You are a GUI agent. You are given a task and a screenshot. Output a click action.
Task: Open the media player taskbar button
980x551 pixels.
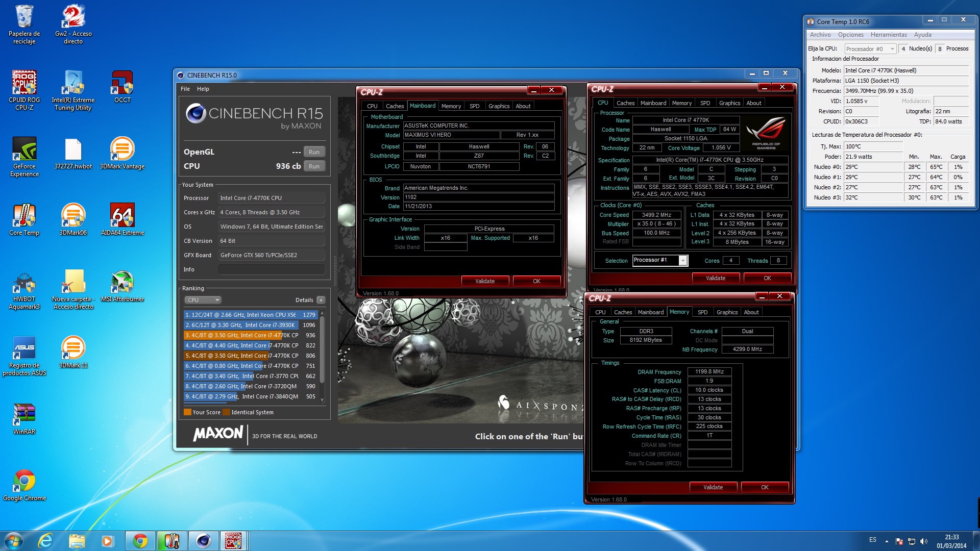(107, 541)
